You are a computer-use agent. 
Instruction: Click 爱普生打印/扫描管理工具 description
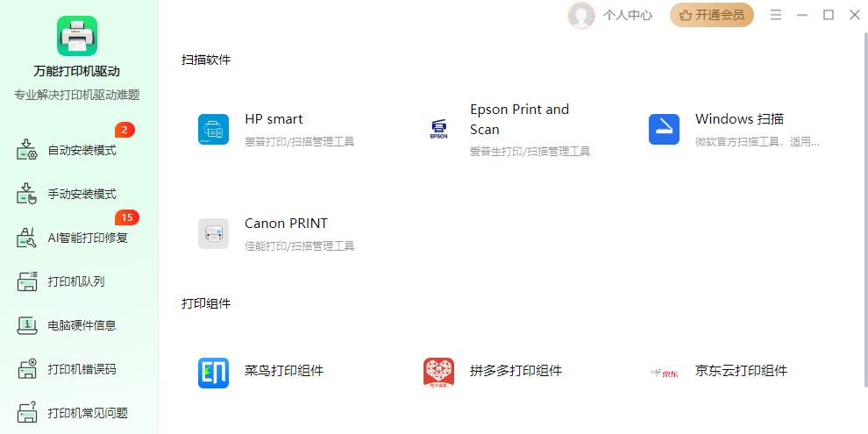(x=530, y=151)
